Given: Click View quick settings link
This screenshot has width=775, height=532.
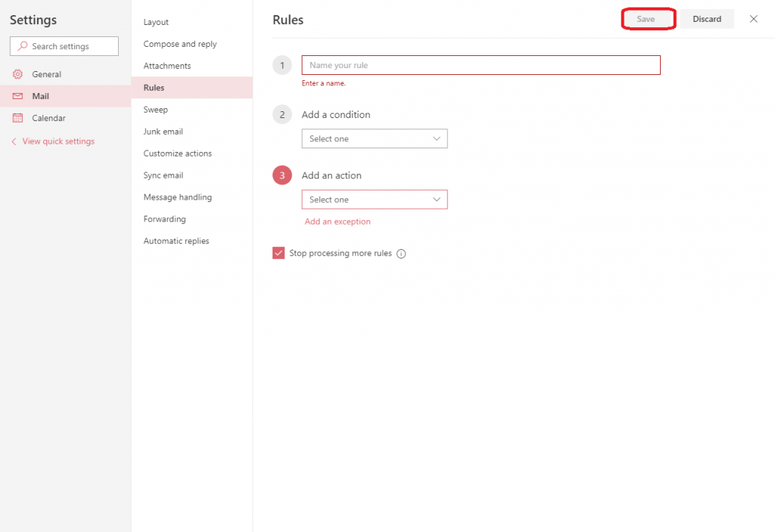Looking at the screenshot, I should (x=58, y=142).
